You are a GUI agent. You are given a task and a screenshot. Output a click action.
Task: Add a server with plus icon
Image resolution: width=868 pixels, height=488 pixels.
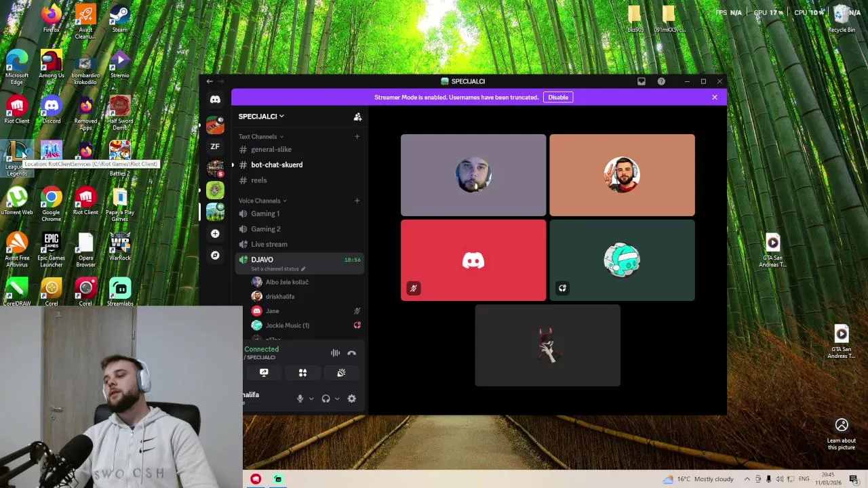click(215, 234)
